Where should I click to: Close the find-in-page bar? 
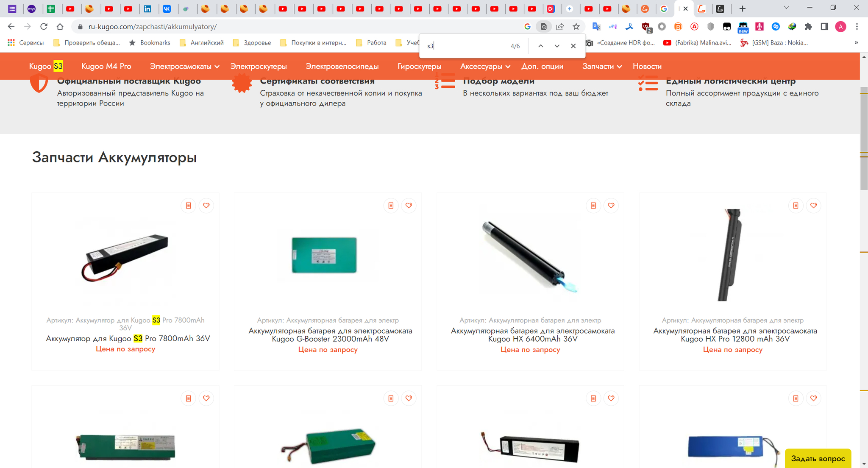coord(573,46)
